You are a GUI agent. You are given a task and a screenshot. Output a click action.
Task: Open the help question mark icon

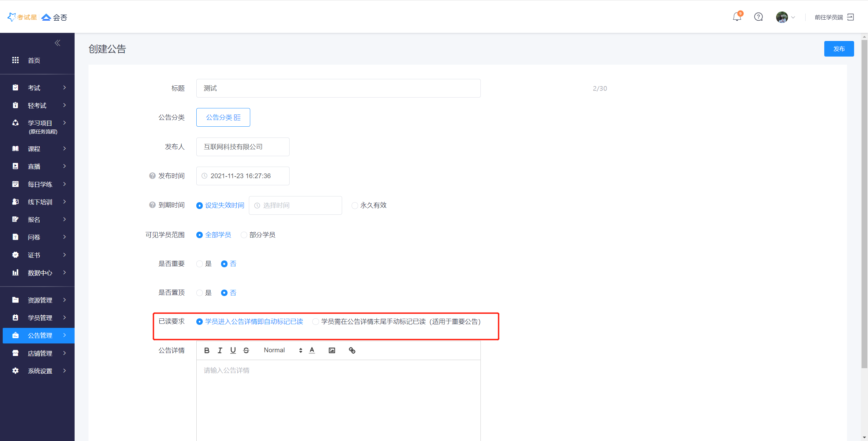758,17
